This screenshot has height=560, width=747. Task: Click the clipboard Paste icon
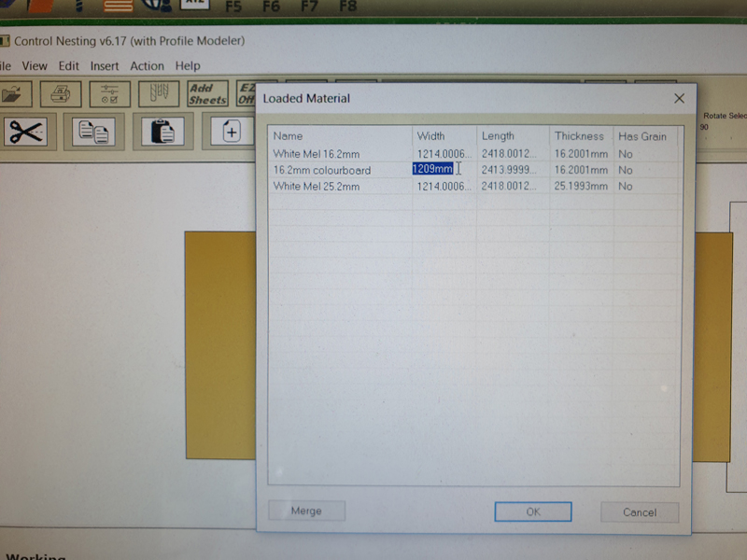162,132
